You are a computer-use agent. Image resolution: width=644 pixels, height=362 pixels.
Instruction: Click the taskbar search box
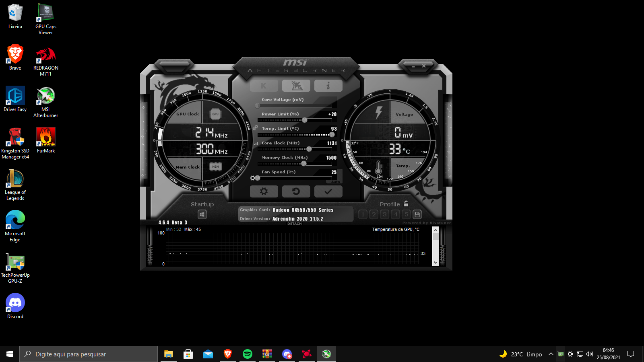point(89,354)
